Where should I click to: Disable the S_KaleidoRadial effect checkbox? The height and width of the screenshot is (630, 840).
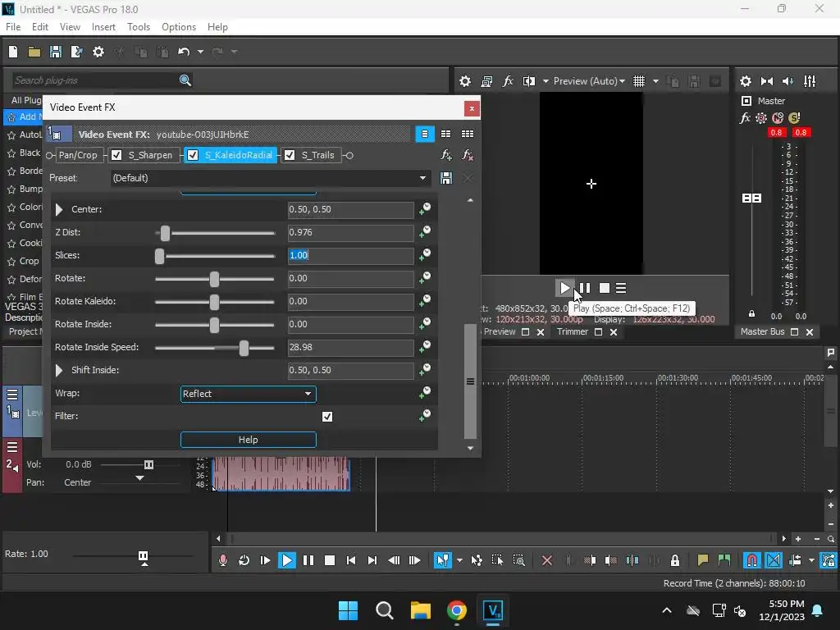(193, 155)
